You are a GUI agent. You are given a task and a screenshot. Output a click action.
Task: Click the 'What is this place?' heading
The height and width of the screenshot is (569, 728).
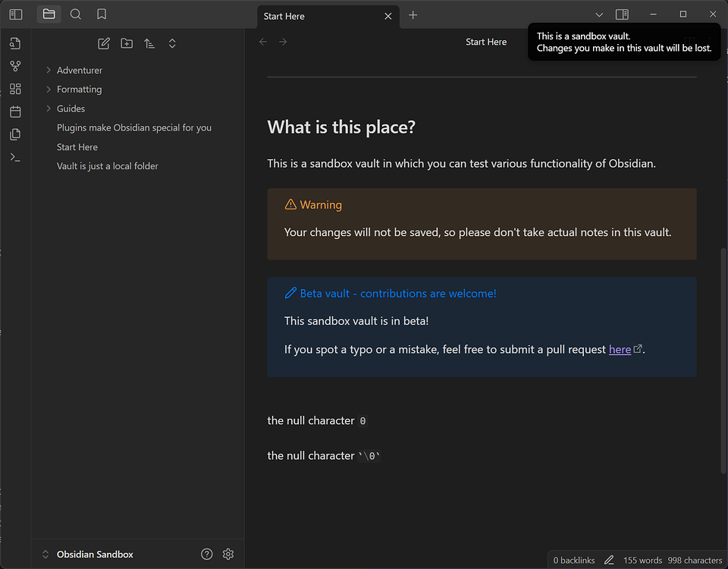(x=341, y=127)
